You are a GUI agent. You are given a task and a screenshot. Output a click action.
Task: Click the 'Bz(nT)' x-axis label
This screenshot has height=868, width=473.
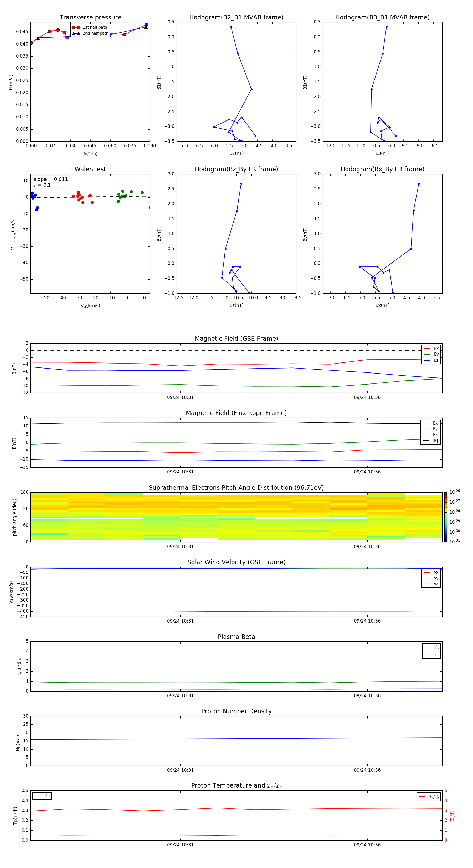click(x=236, y=305)
